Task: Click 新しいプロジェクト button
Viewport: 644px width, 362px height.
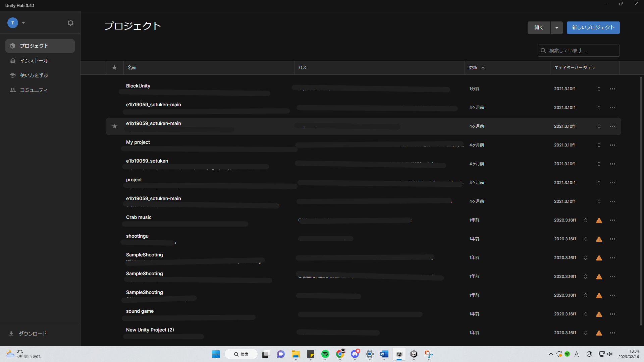Action: pyautogui.click(x=593, y=27)
